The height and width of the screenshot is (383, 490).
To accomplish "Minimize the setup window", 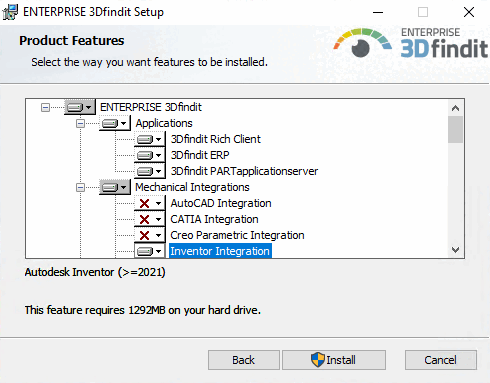I will click(x=378, y=12).
